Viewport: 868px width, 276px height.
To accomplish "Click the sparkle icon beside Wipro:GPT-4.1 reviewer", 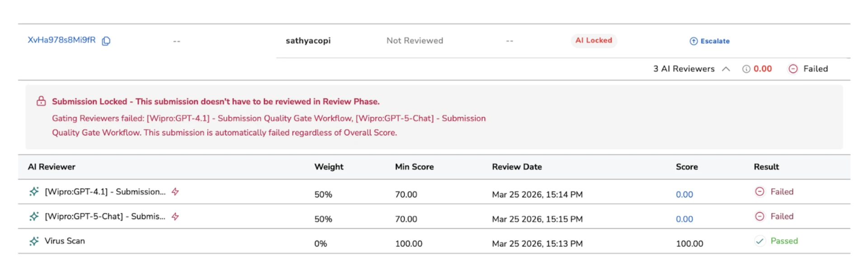I will pos(34,191).
